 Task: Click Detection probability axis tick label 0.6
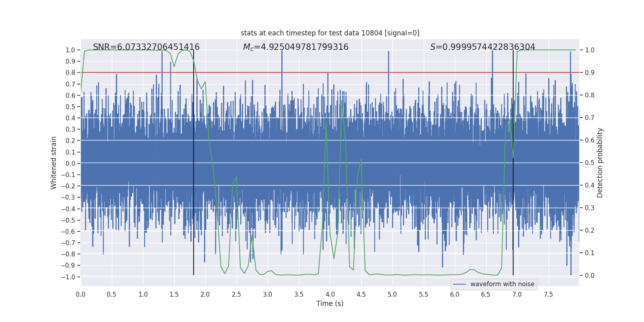[590, 140]
